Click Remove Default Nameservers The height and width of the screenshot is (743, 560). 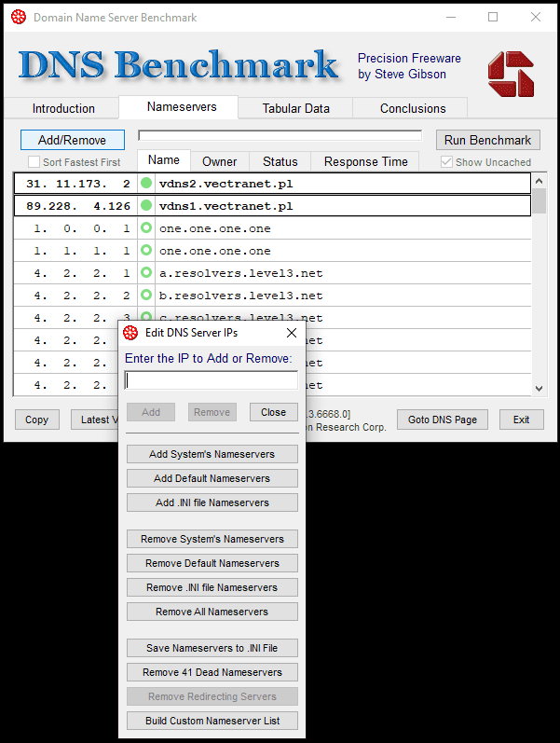pos(212,563)
